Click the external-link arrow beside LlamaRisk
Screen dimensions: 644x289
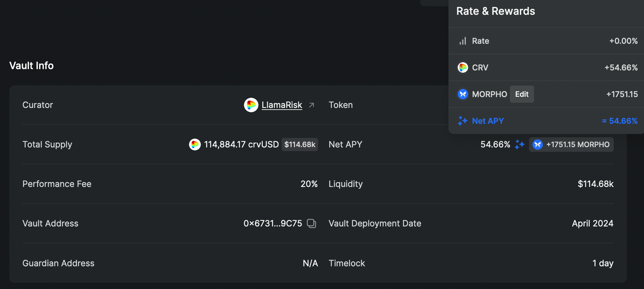click(311, 105)
